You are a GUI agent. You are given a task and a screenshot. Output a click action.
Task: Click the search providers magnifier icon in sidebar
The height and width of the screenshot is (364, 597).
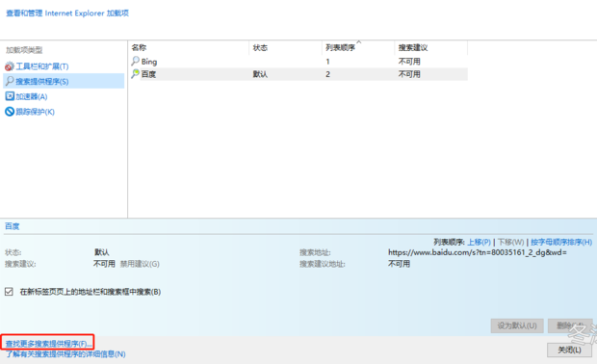pyautogui.click(x=10, y=81)
